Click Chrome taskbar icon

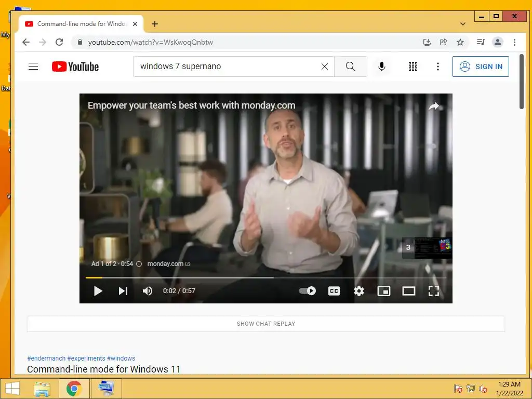pyautogui.click(x=74, y=389)
